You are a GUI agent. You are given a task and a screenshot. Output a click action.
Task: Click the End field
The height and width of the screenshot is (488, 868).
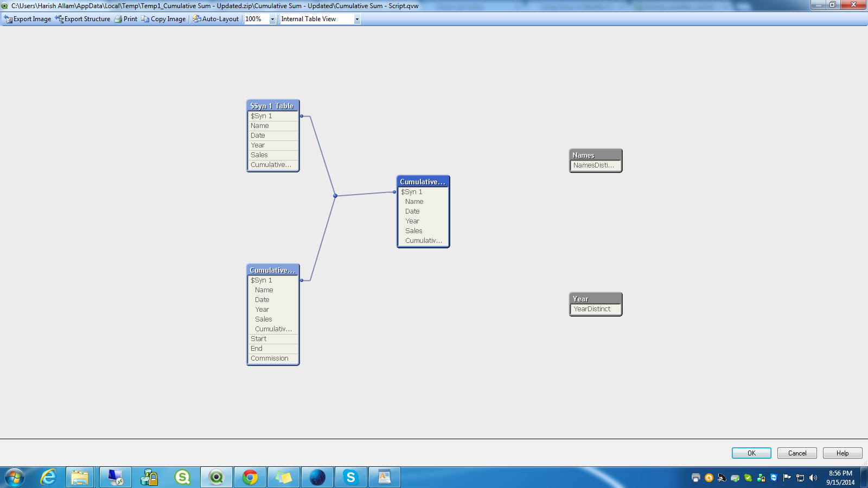(273, 349)
